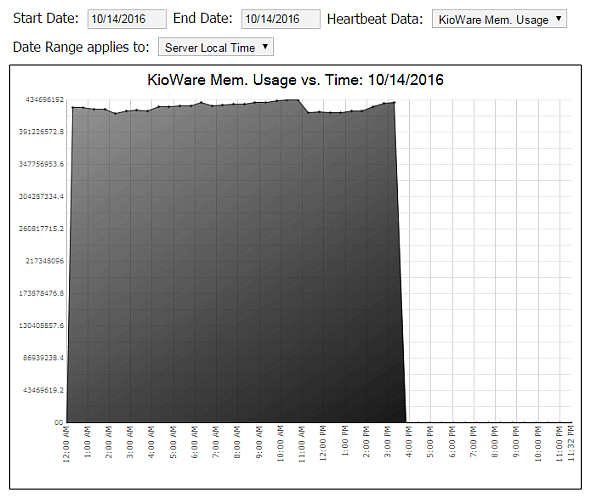Click the y-axis value 347756953.6
Image resolution: width=591 pixels, height=498 pixels.
pyautogui.click(x=41, y=164)
